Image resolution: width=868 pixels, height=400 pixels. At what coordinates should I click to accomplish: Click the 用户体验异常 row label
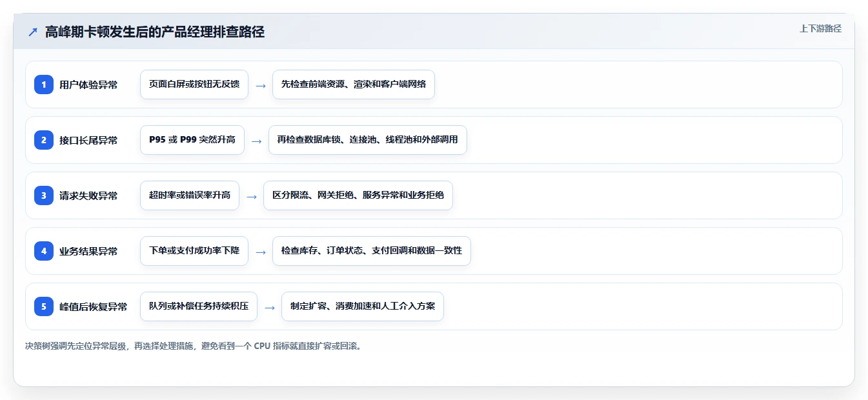coord(88,85)
